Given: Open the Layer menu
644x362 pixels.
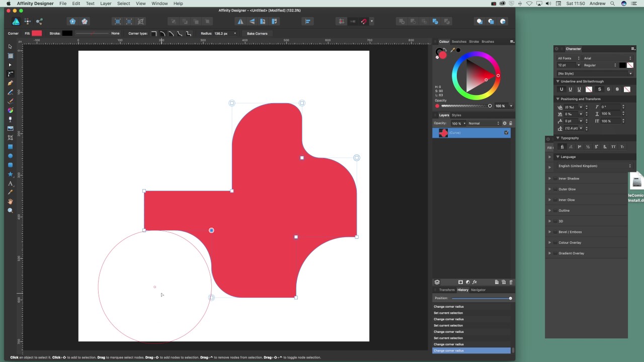Looking at the screenshot, I should [x=106, y=4].
